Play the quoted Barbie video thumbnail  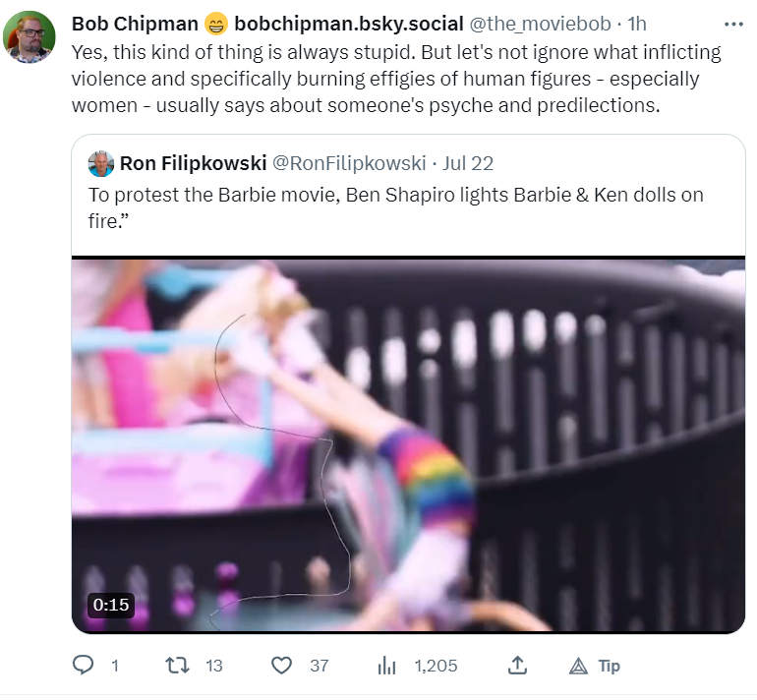coord(408,444)
